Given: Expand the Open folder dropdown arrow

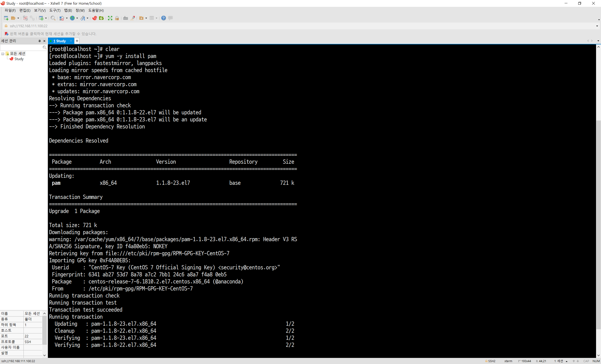Looking at the screenshot, I should pyautogui.click(x=18, y=18).
